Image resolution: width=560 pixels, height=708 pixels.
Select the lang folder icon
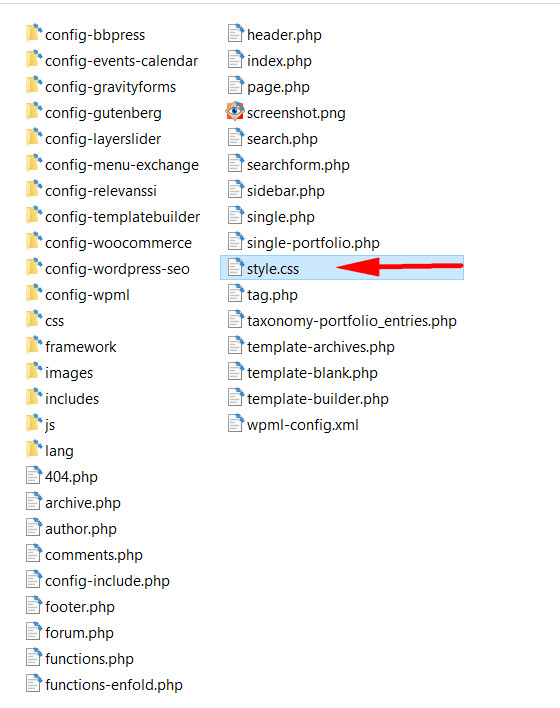[x=34, y=450]
